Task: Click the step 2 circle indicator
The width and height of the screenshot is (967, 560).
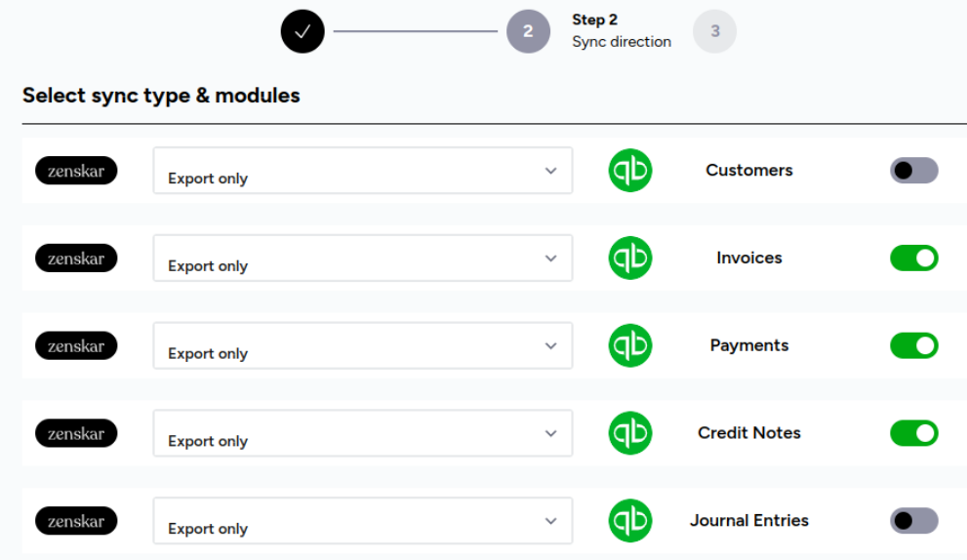Action: pyautogui.click(x=528, y=31)
